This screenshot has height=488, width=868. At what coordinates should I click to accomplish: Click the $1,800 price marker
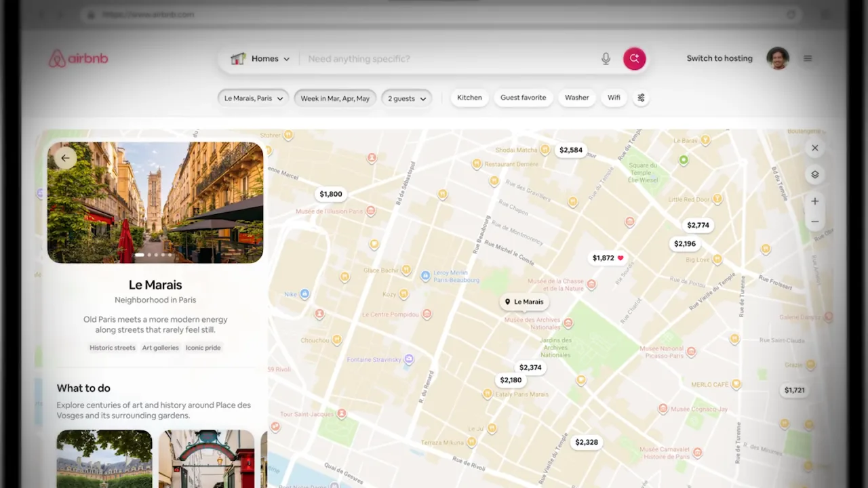coord(331,194)
